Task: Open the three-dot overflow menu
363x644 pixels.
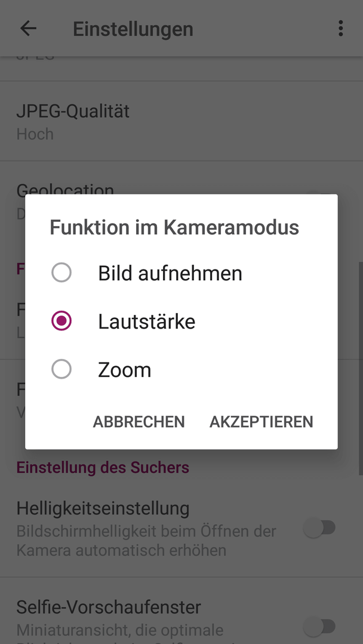Action: coord(340,29)
